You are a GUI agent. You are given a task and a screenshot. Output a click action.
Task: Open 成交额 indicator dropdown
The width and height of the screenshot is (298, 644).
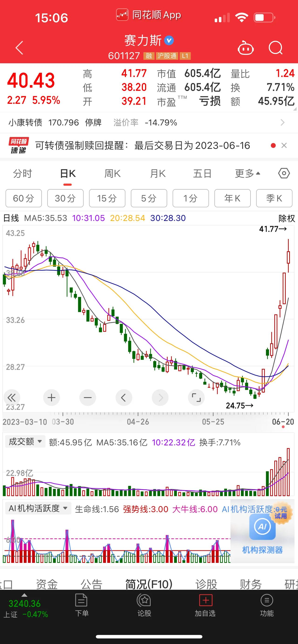(25, 441)
